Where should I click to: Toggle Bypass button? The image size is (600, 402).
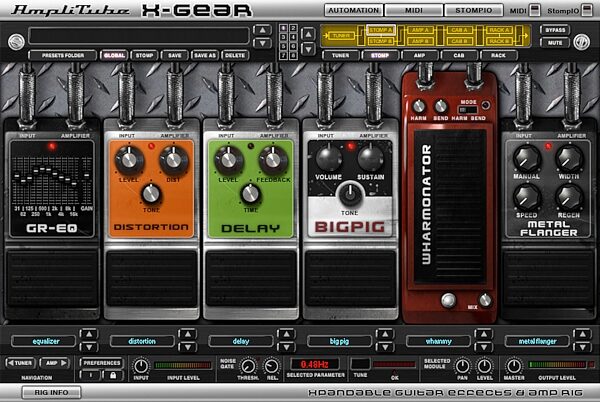pyautogui.click(x=555, y=30)
